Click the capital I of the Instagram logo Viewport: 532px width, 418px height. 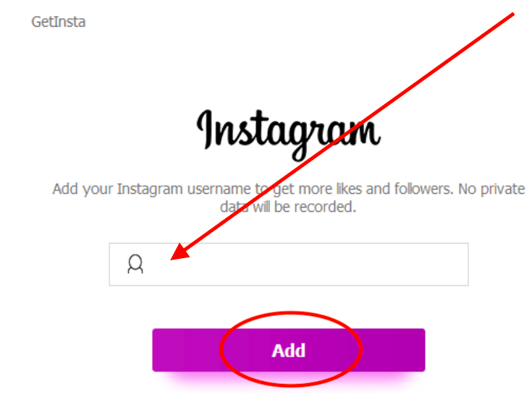click(206, 130)
